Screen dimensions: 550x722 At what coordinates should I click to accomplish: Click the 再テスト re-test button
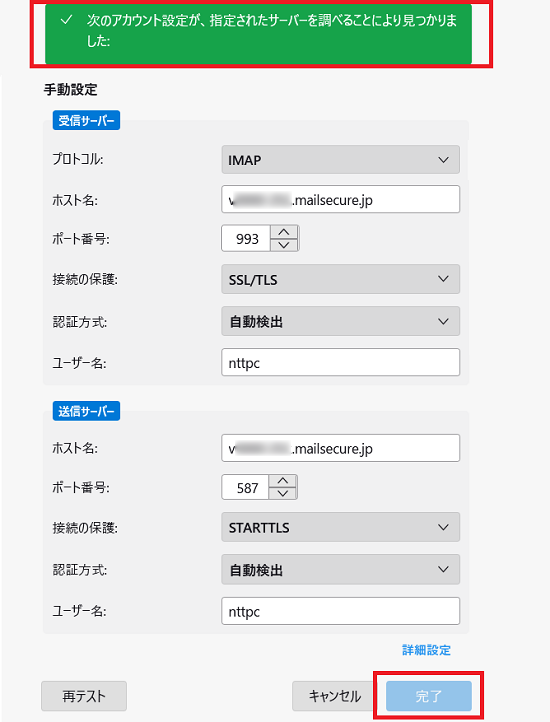coord(84,696)
